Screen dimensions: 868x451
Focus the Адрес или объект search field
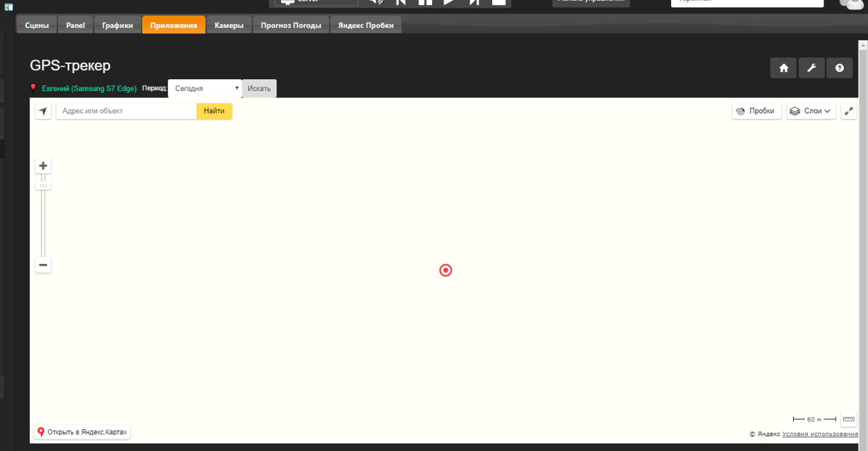pyautogui.click(x=126, y=111)
